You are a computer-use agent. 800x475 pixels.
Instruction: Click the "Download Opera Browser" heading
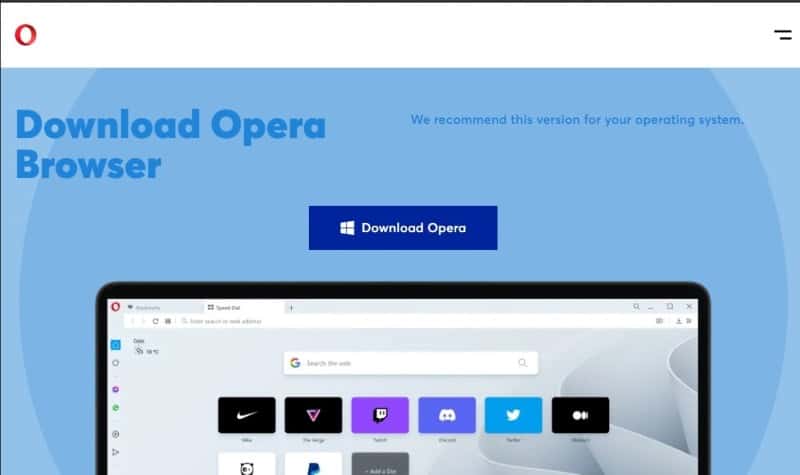pyautogui.click(x=170, y=145)
